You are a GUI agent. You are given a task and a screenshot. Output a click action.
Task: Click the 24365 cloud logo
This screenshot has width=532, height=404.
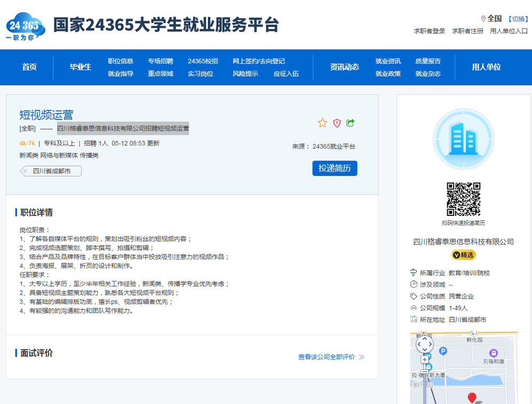[26, 27]
